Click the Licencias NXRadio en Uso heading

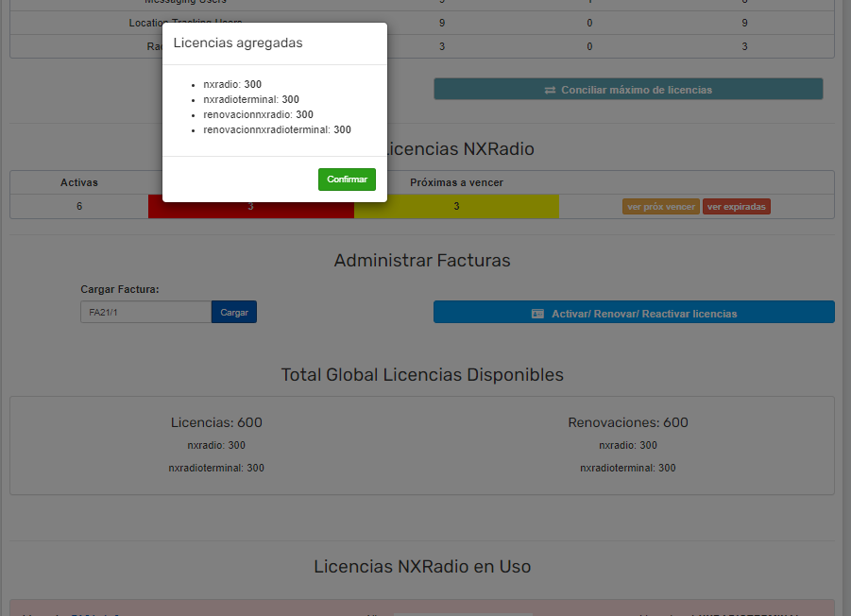coord(422,567)
